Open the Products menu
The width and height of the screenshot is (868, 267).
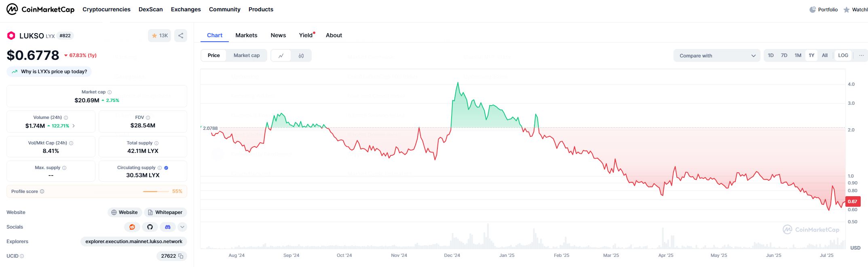click(x=261, y=9)
